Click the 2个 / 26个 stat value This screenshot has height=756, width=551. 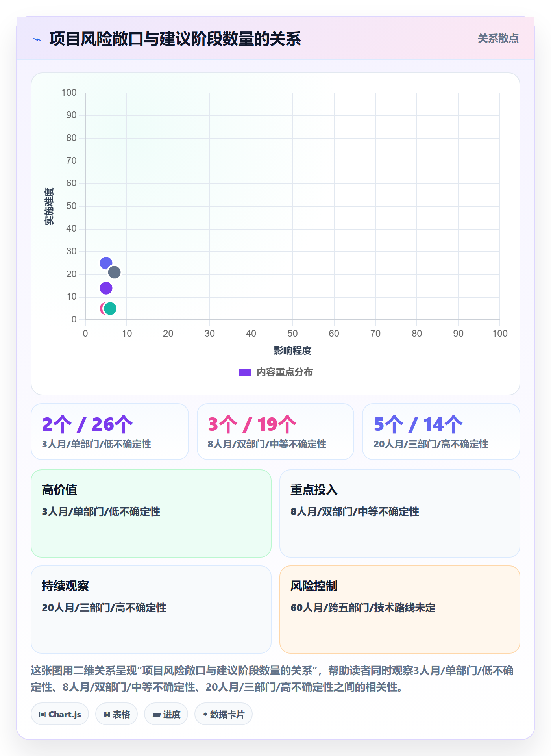tap(87, 424)
